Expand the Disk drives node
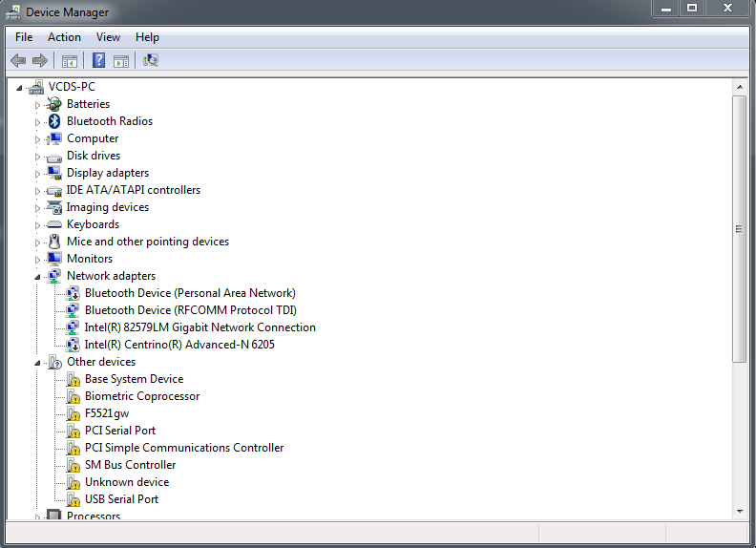This screenshot has width=756, height=548. pyautogui.click(x=37, y=157)
